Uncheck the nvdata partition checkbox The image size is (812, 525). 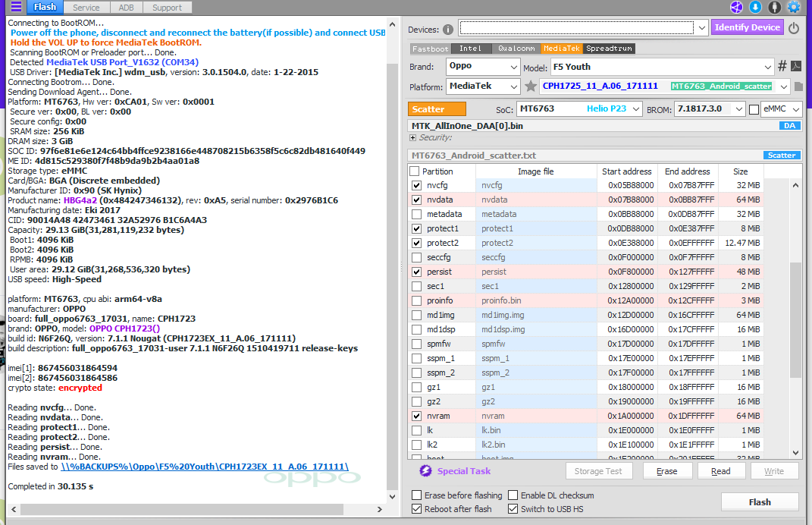pos(416,200)
